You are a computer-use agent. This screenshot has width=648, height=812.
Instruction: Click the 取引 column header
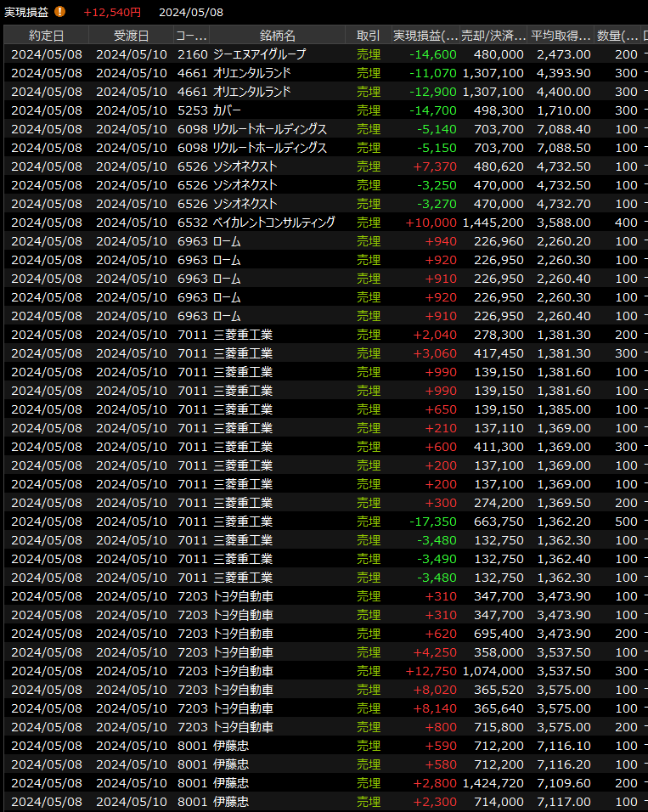click(368, 35)
